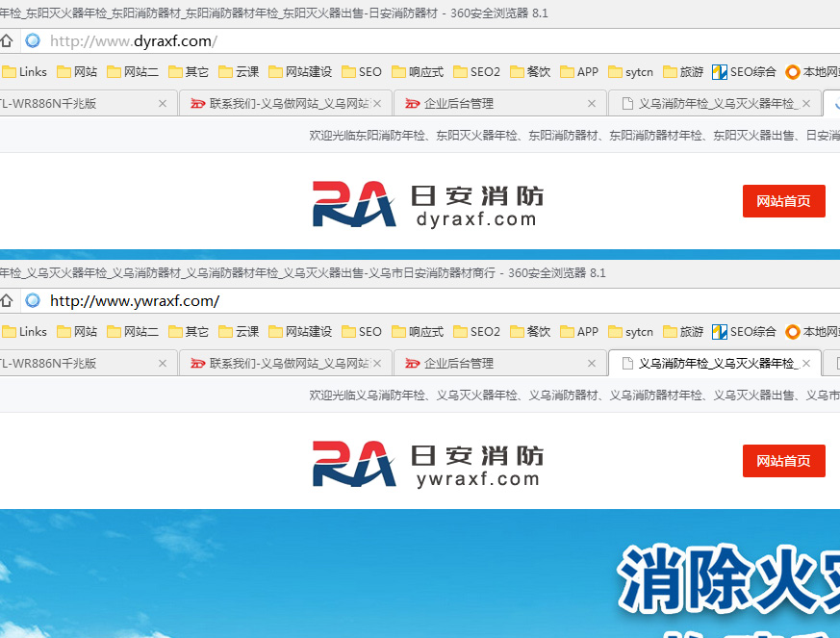Click site globe icon beside dyraxf.com address

(x=33, y=40)
